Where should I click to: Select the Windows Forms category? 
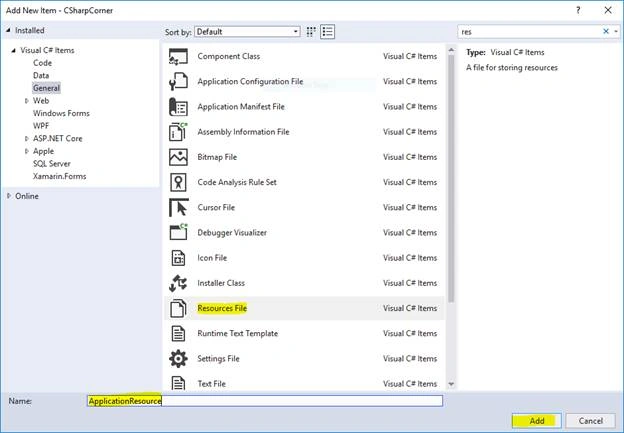tap(61, 113)
